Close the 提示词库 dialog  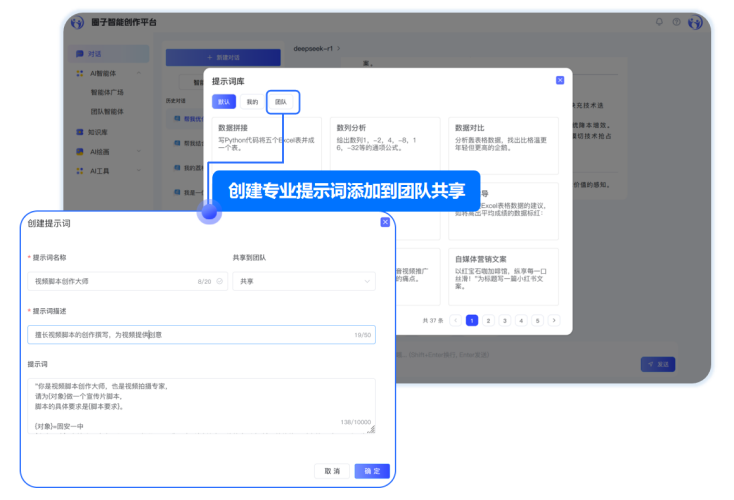(x=560, y=80)
